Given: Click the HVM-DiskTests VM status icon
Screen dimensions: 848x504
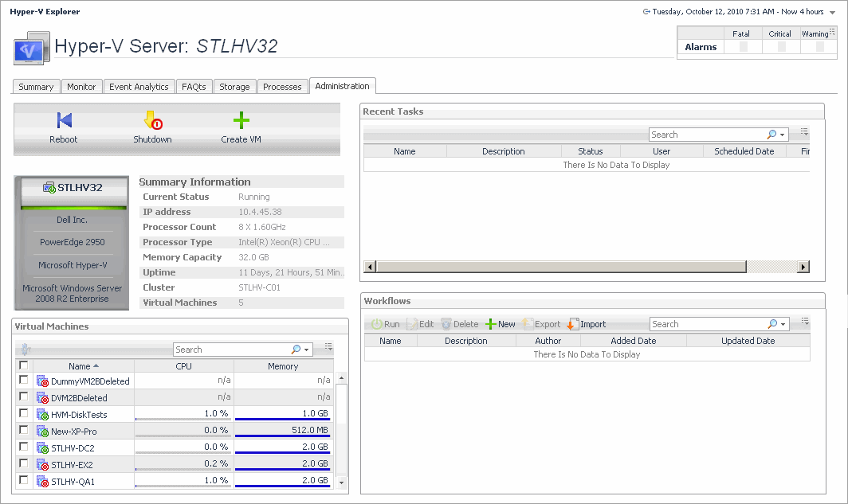Looking at the screenshot, I should coord(43,415).
